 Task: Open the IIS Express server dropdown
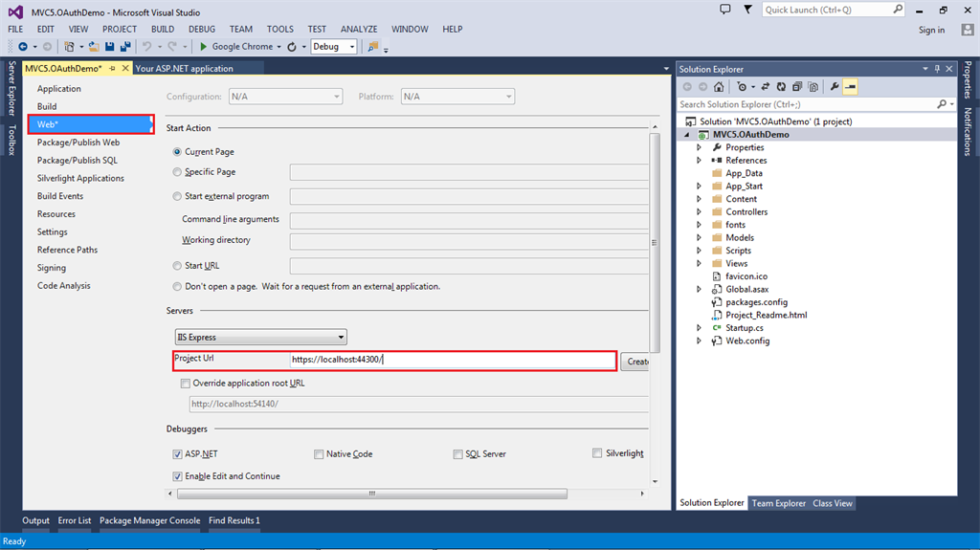click(260, 338)
